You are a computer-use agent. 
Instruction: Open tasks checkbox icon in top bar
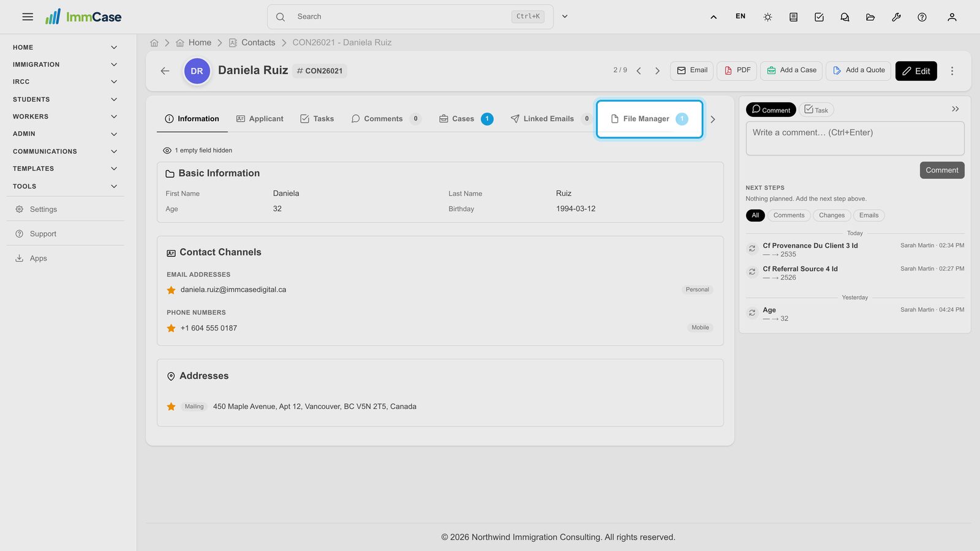tap(819, 17)
